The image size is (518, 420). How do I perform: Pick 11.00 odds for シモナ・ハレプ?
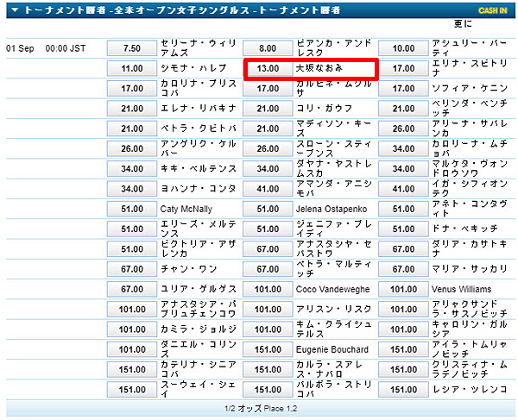click(132, 68)
